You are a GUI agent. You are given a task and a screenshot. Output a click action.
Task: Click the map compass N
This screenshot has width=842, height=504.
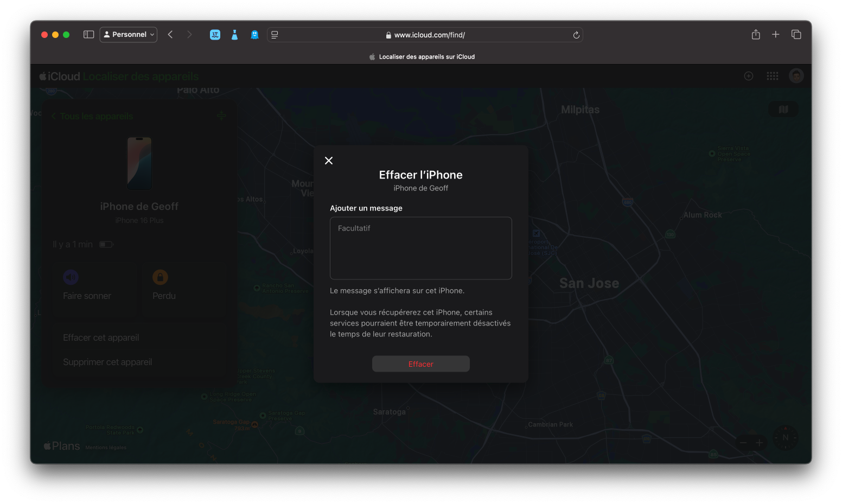[x=786, y=437]
